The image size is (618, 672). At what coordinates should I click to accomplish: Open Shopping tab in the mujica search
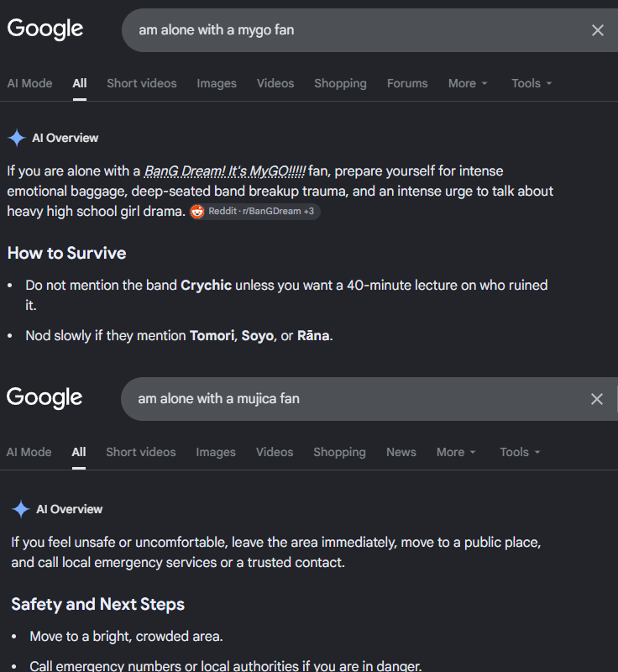point(339,452)
